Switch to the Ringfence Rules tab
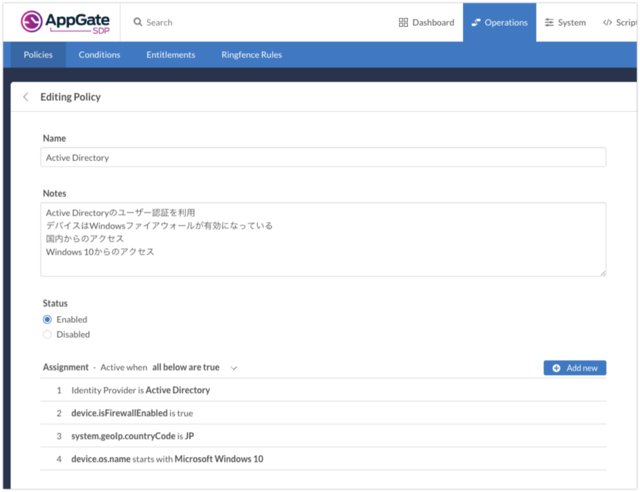Viewport: 640px width, 492px height. tap(251, 55)
